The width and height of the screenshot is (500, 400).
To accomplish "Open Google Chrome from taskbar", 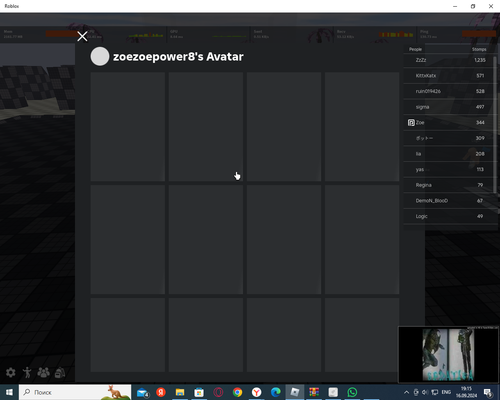I will pos(237,392).
